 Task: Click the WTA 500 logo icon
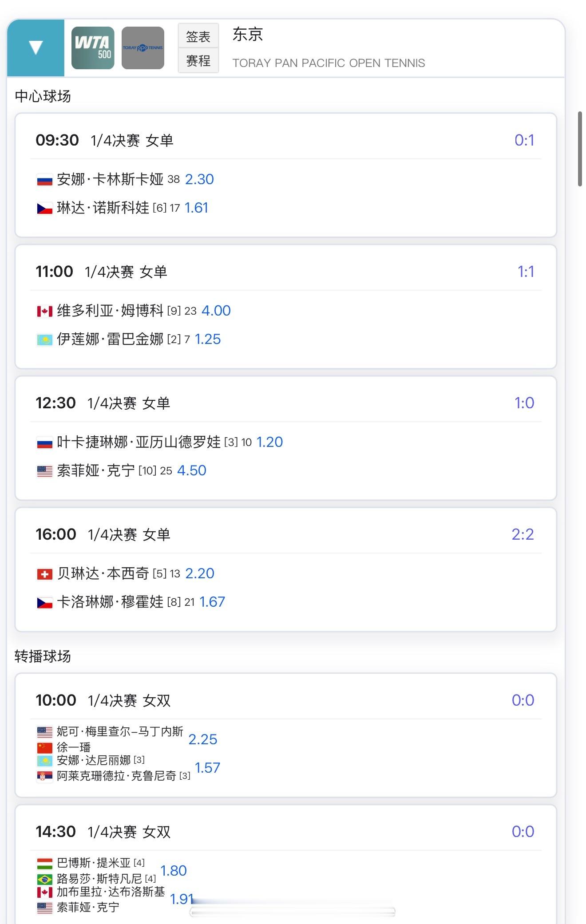[93, 48]
